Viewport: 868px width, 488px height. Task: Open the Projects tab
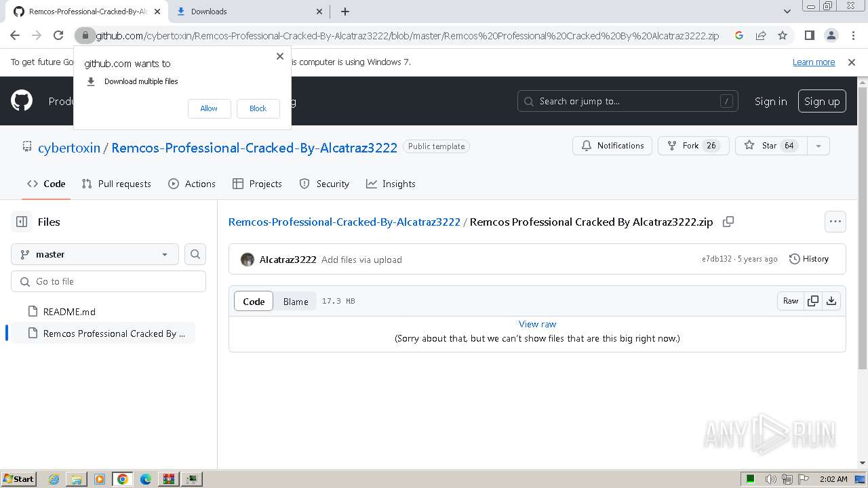coord(257,184)
